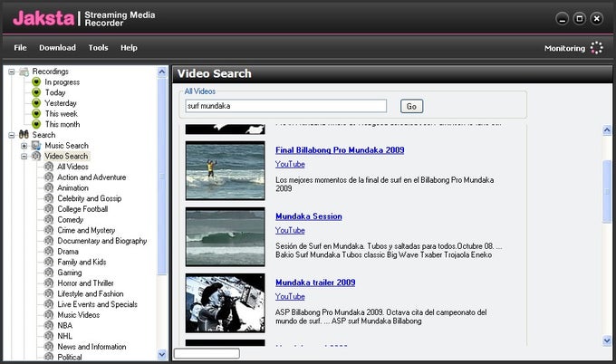Click the In progress green icon
This screenshot has width=616, height=364.
(x=36, y=82)
